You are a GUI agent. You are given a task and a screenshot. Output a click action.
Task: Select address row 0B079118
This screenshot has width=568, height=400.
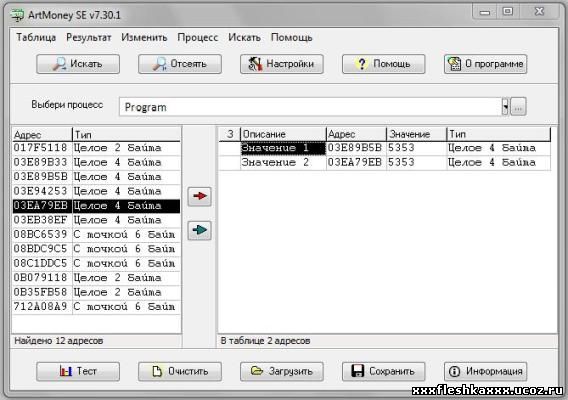(96, 278)
